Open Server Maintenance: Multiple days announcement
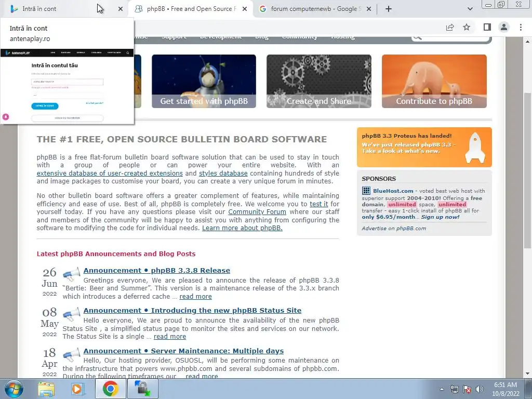The width and height of the screenshot is (532, 399). (183, 351)
